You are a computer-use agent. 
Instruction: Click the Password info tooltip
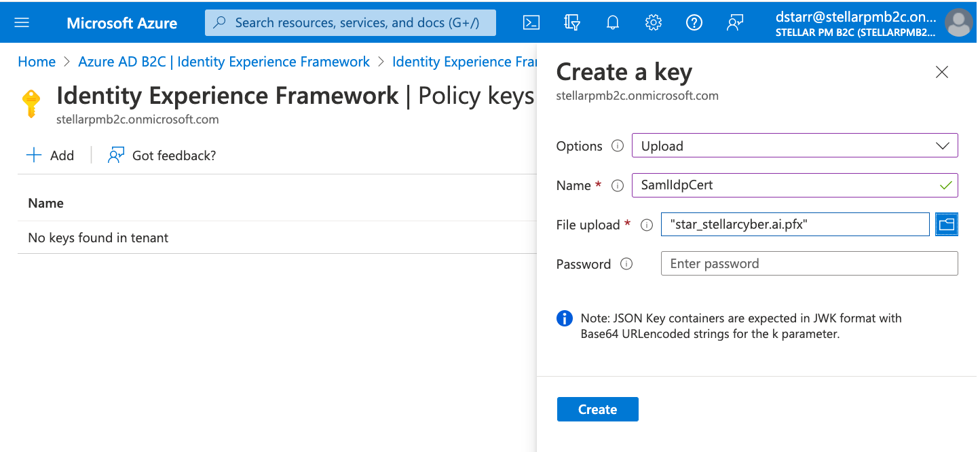626,264
